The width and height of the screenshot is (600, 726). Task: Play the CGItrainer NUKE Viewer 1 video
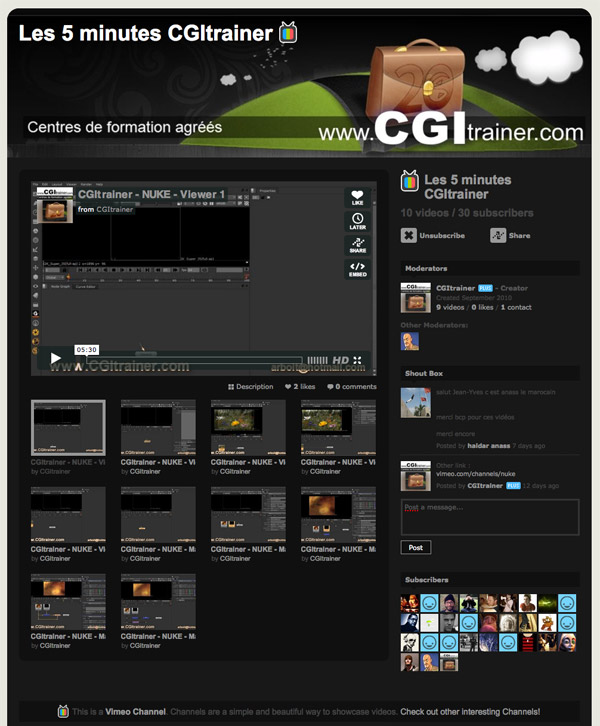(56, 358)
